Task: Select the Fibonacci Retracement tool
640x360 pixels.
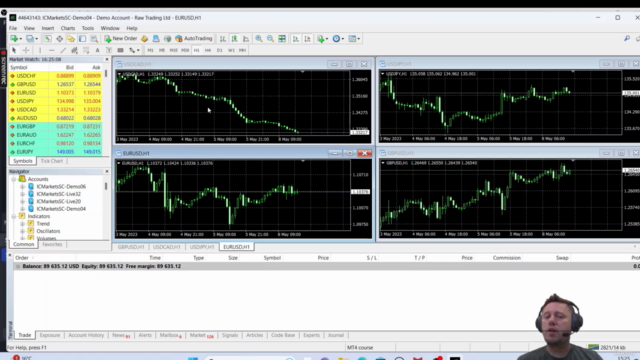Action: tap(86, 50)
